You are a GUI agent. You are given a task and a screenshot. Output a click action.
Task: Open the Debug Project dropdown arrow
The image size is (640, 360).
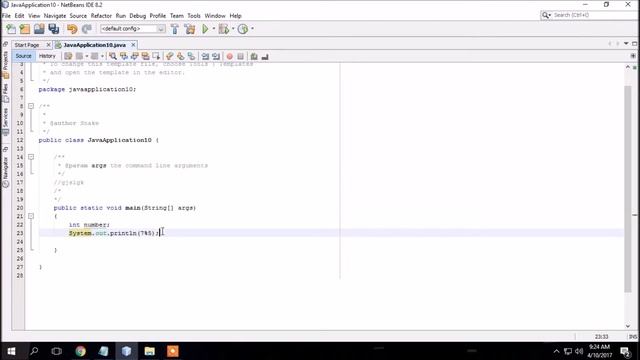(233, 29)
